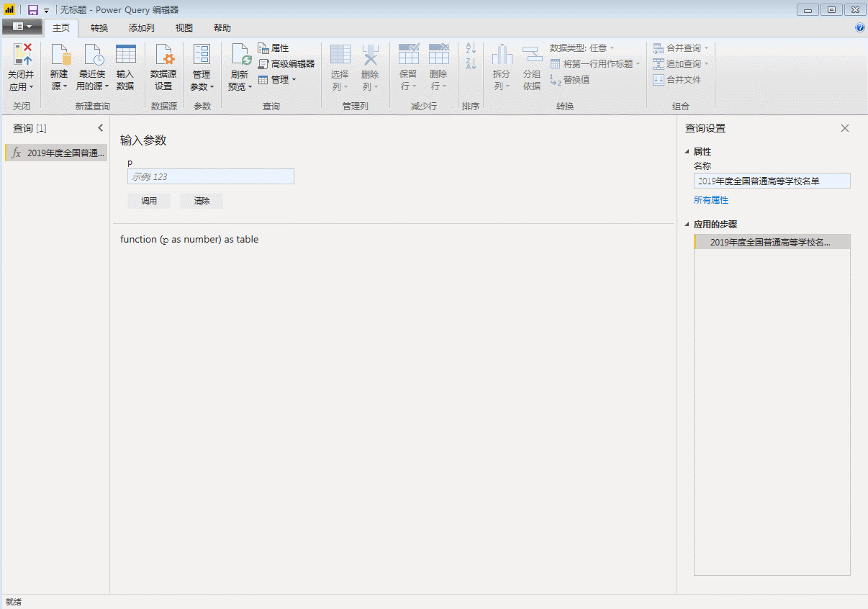Click the Group By (分组依据) icon
Viewport: 868px width, 609px height.
click(x=532, y=55)
